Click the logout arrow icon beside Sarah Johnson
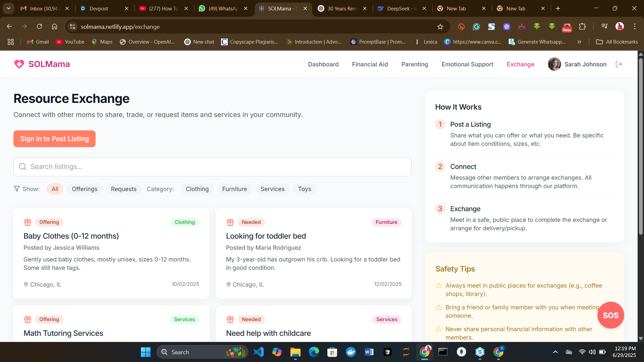 [x=619, y=64]
